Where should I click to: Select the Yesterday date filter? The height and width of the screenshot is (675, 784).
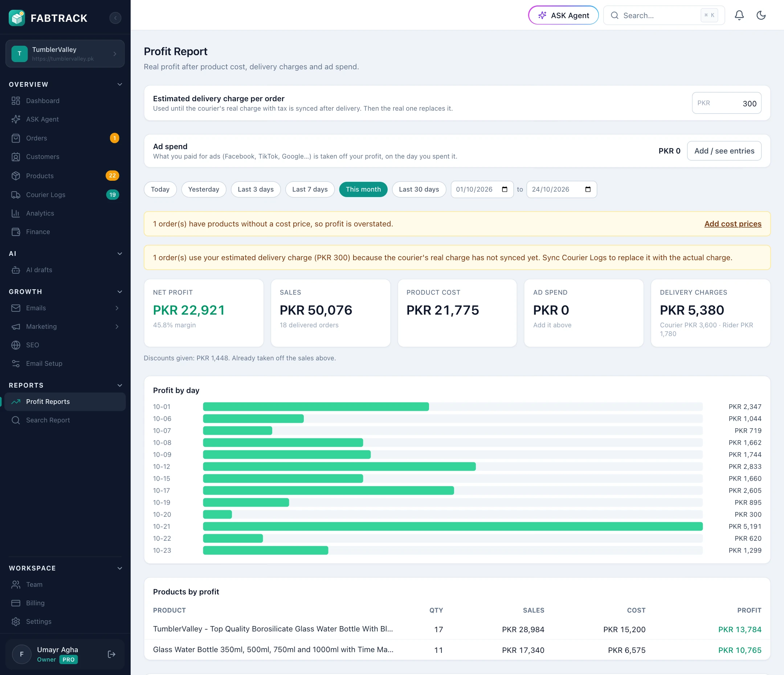pyautogui.click(x=204, y=189)
